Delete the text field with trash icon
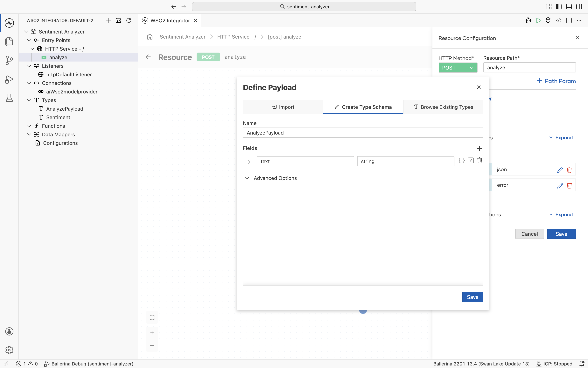This screenshot has height=368, width=588. click(480, 160)
